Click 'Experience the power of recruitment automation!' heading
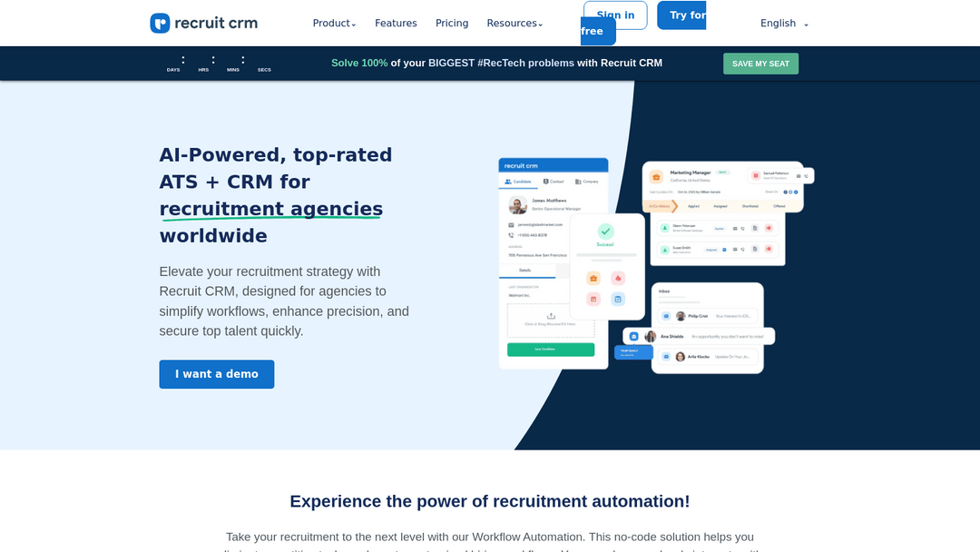 pos(490,501)
